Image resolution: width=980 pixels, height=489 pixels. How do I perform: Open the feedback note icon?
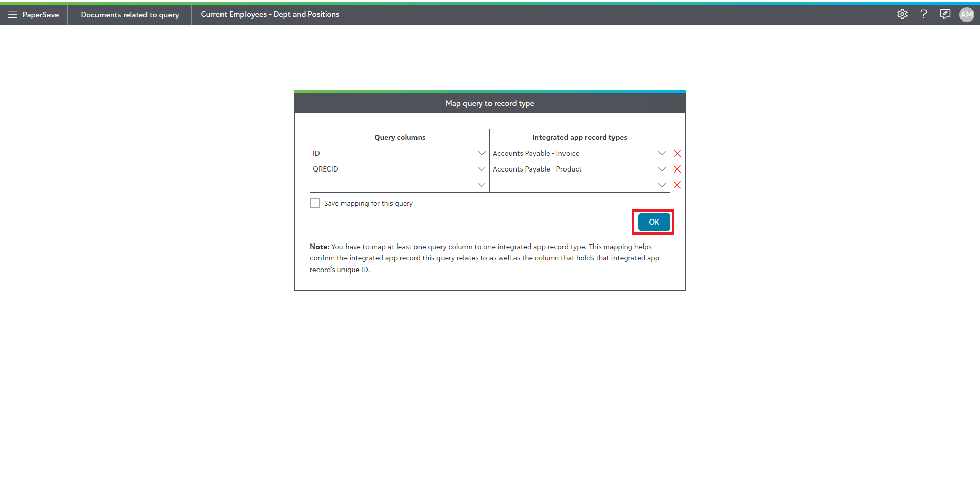click(x=945, y=14)
